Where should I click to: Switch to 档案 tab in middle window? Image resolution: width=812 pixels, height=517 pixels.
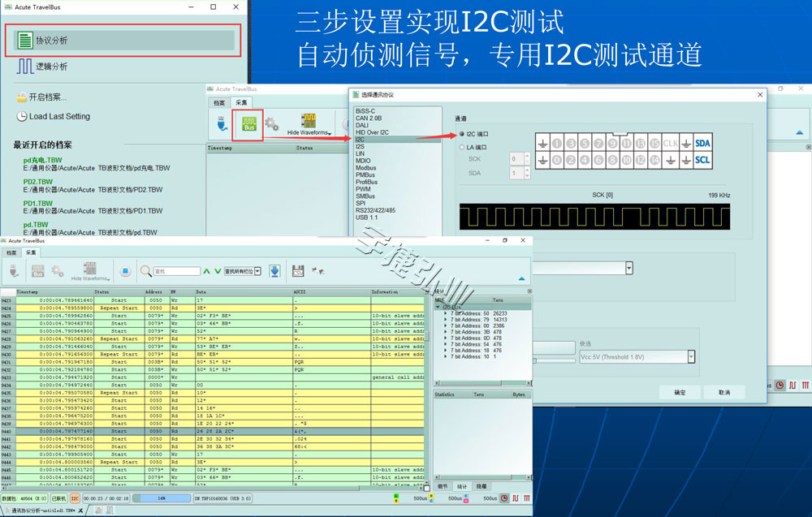tap(219, 102)
